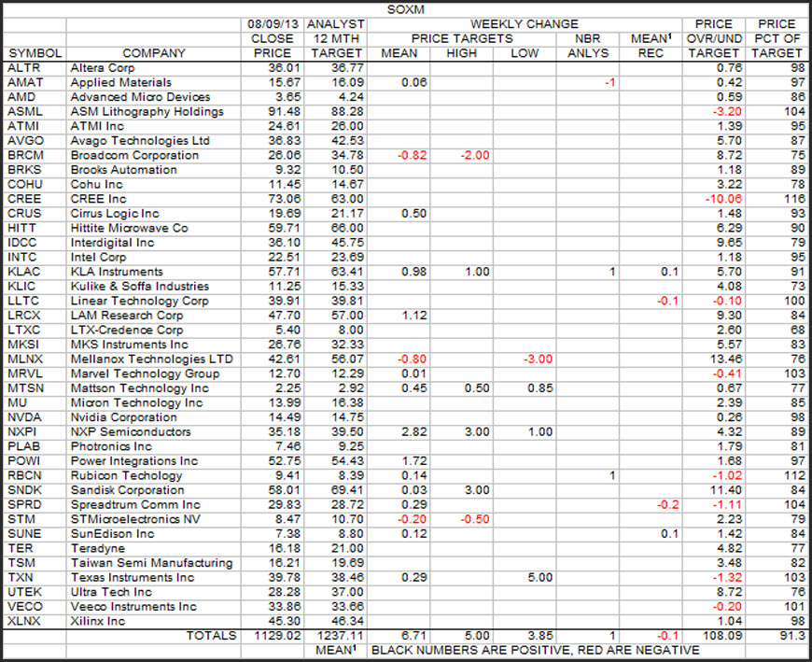Select LAM Research Corp company name

[127, 315]
